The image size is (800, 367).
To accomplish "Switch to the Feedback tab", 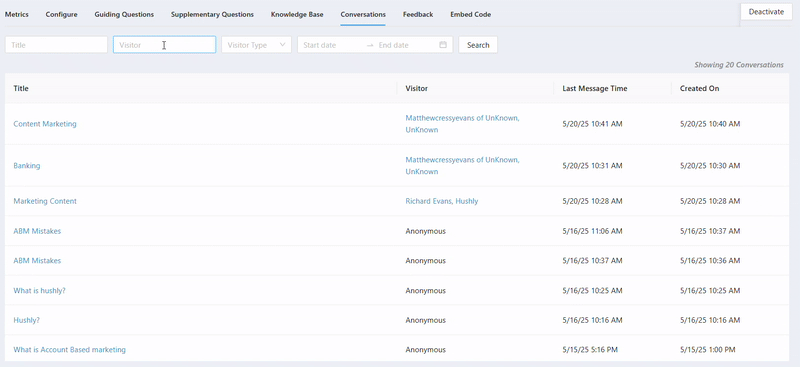I will pos(418,14).
